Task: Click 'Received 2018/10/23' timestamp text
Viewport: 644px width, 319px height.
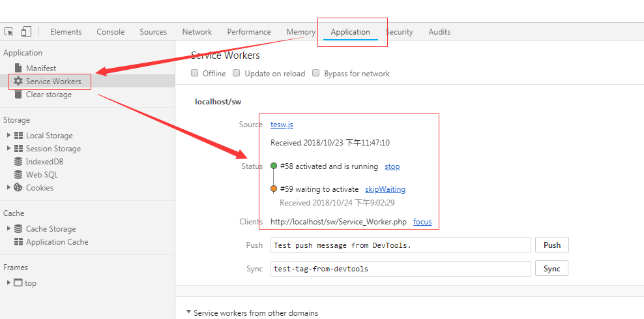Action: [x=330, y=143]
